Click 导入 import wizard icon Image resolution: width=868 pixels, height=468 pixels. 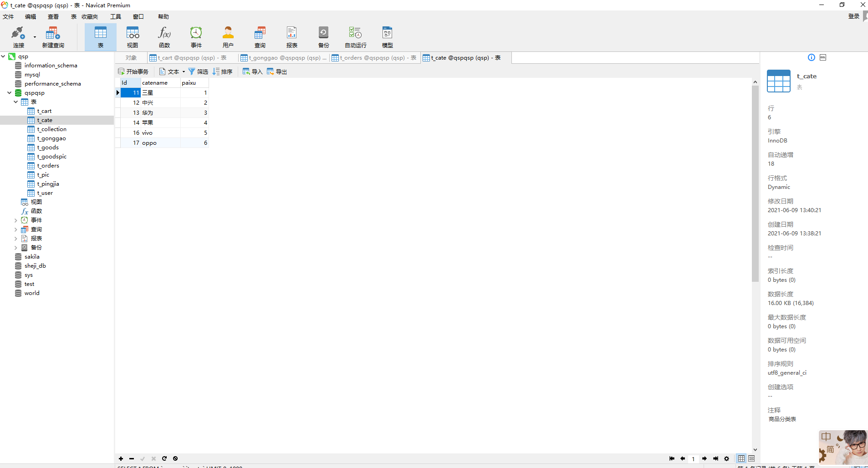253,71
